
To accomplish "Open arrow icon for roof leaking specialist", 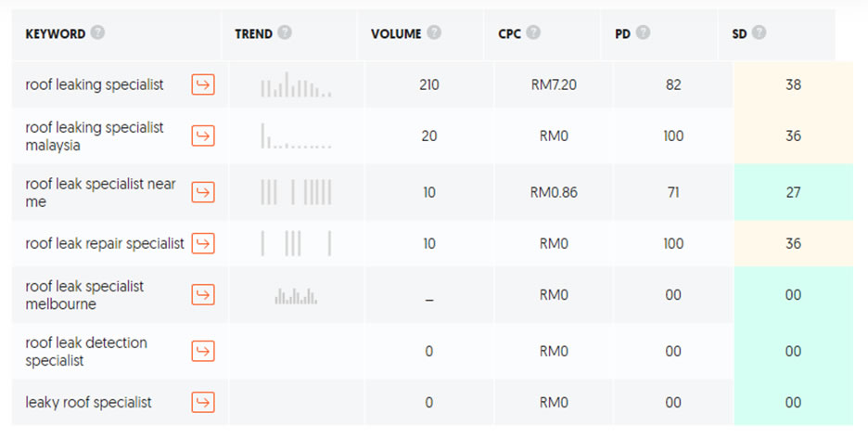I will point(203,84).
